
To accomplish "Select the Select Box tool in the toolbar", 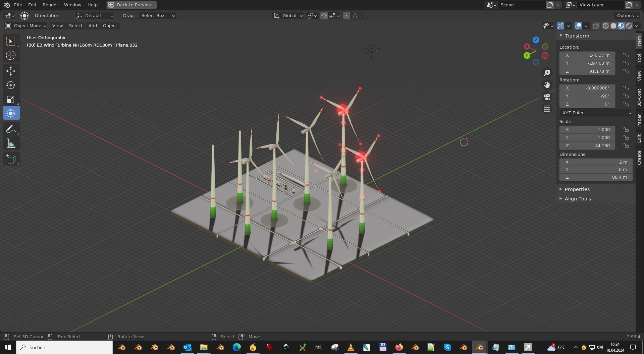I will pyautogui.click(x=11, y=41).
